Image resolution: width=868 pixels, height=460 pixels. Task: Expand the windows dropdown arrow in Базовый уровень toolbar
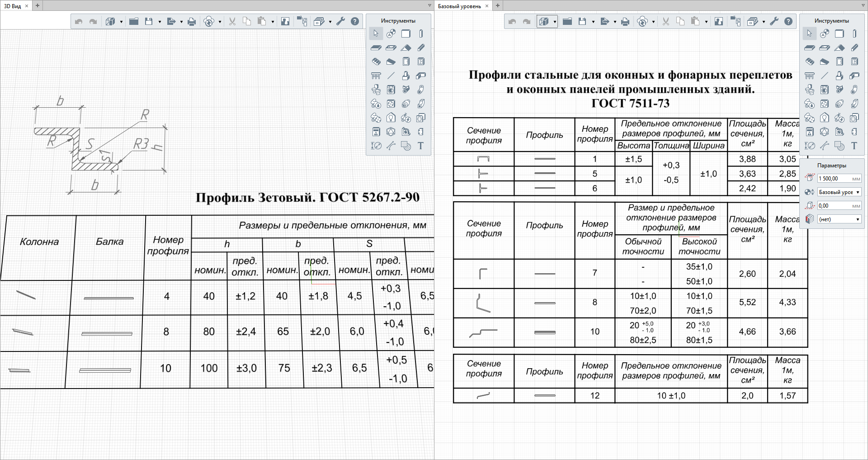click(764, 22)
